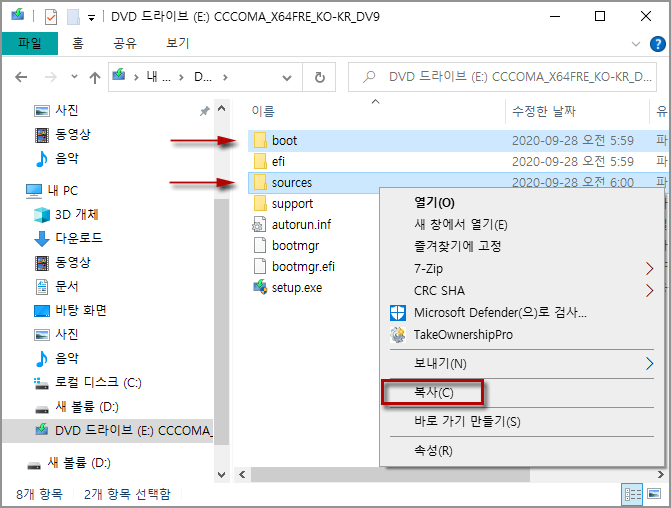This screenshot has width=671, height=508.
Task: Select the autorun.inf file
Action: click(x=301, y=225)
